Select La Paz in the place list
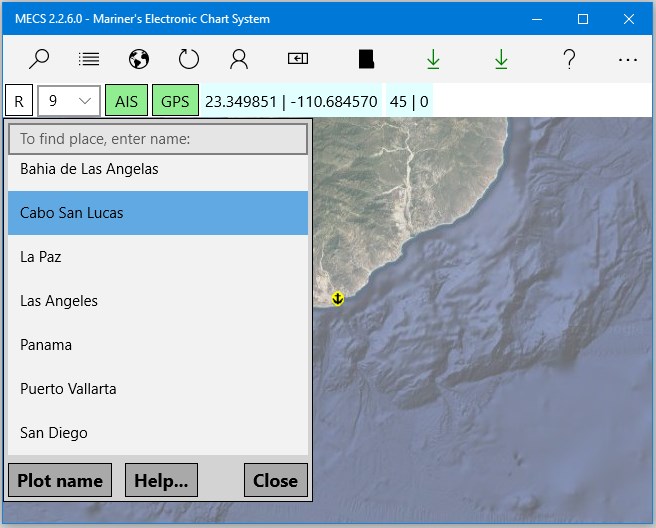 [158, 257]
